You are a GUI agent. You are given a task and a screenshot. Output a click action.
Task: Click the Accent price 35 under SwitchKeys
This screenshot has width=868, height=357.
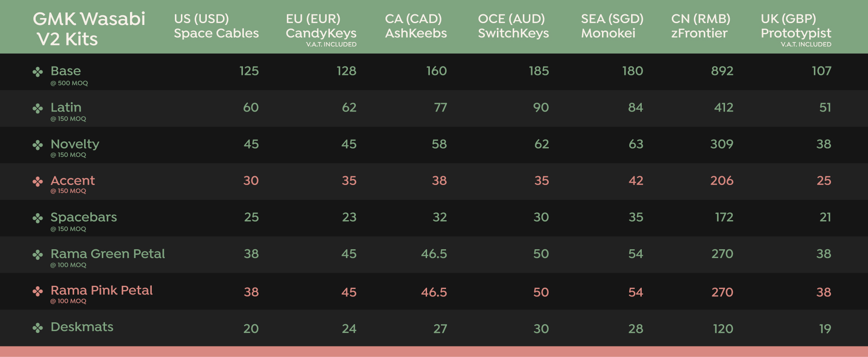pyautogui.click(x=541, y=180)
